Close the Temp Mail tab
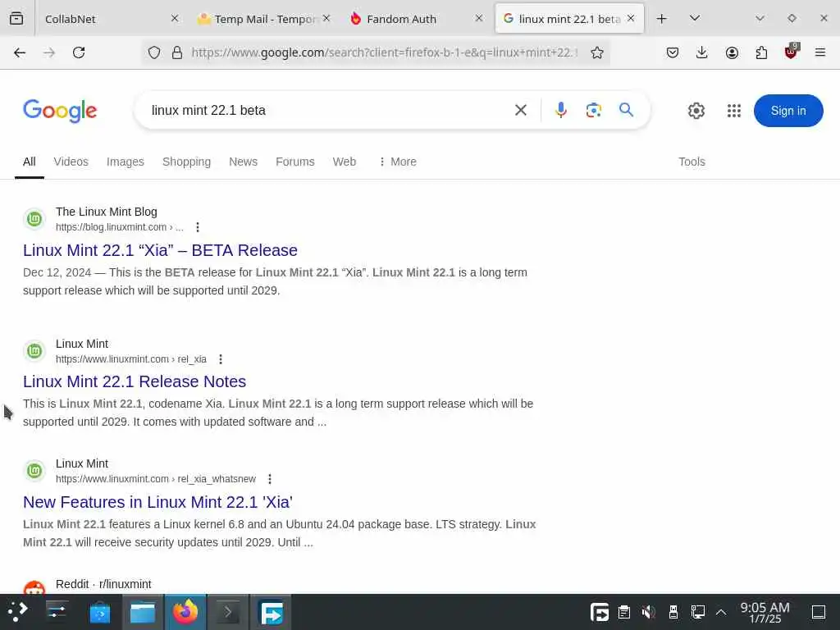Screen dimensions: 840x630 326,18
